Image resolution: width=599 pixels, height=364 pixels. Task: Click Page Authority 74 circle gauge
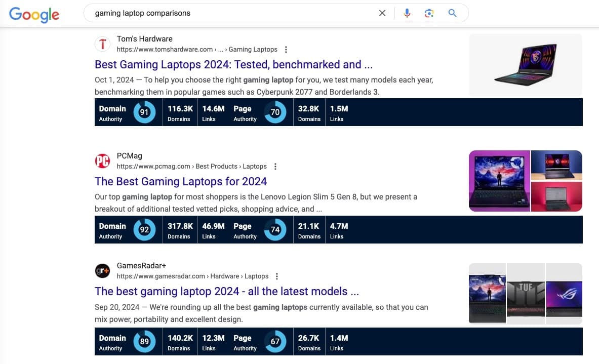(x=275, y=229)
